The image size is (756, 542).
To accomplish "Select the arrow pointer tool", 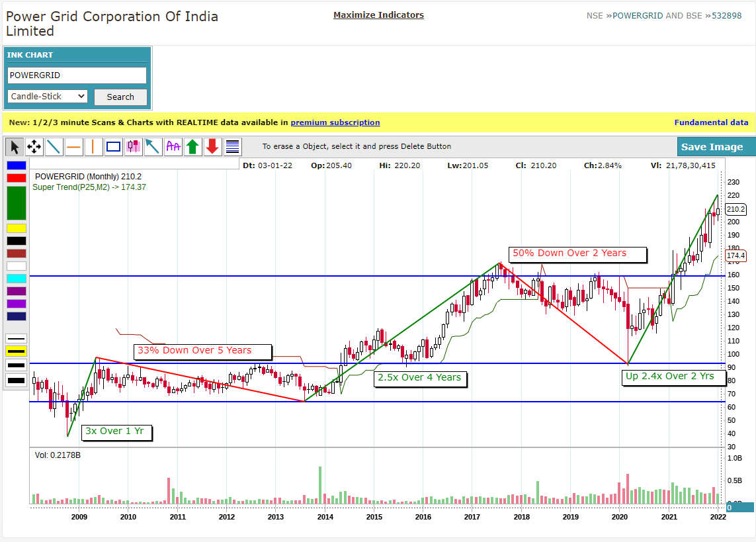I will [15, 147].
